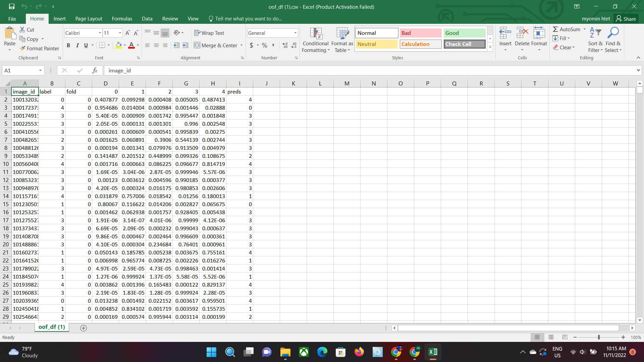This screenshot has width=644, height=362.
Task: Open Conditional Formatting
Action: coord(315,40)
